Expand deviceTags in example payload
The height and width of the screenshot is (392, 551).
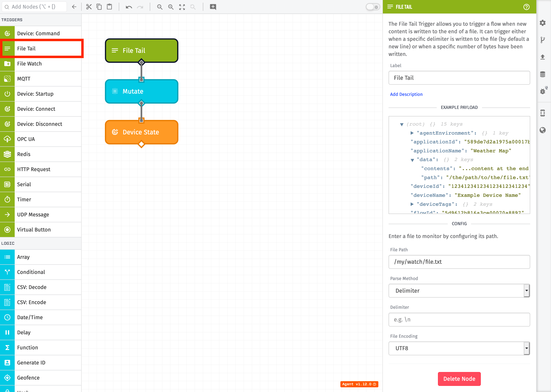pos(412,204)
